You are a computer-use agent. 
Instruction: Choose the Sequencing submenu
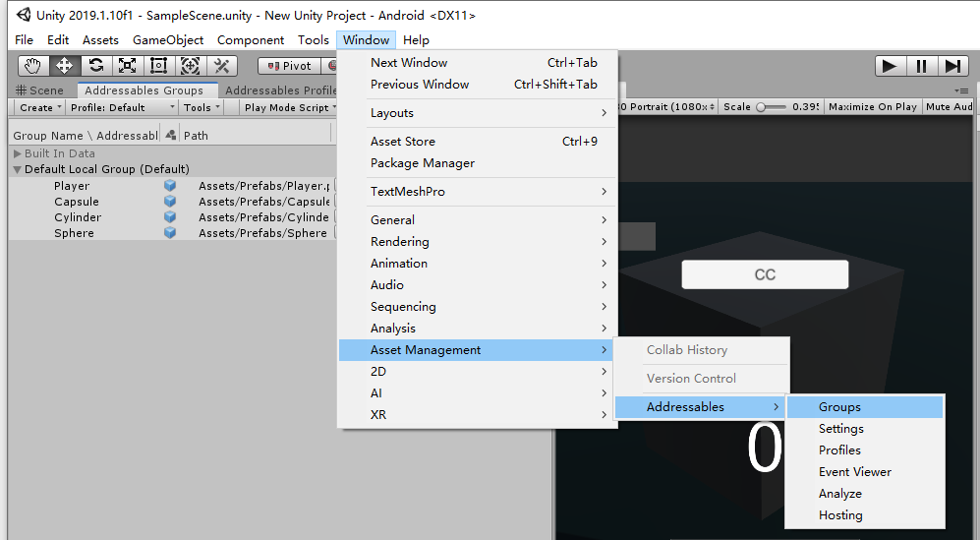[x=478, y=307]
